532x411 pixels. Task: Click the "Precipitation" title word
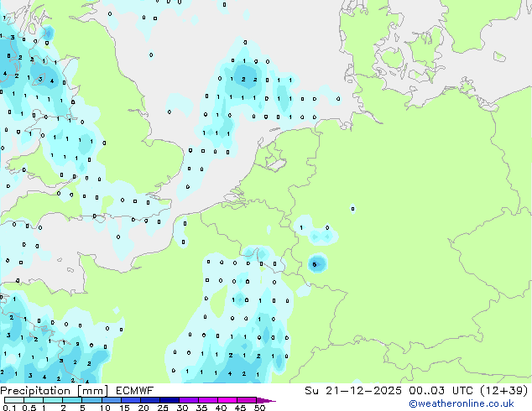(x=35, y=391)
